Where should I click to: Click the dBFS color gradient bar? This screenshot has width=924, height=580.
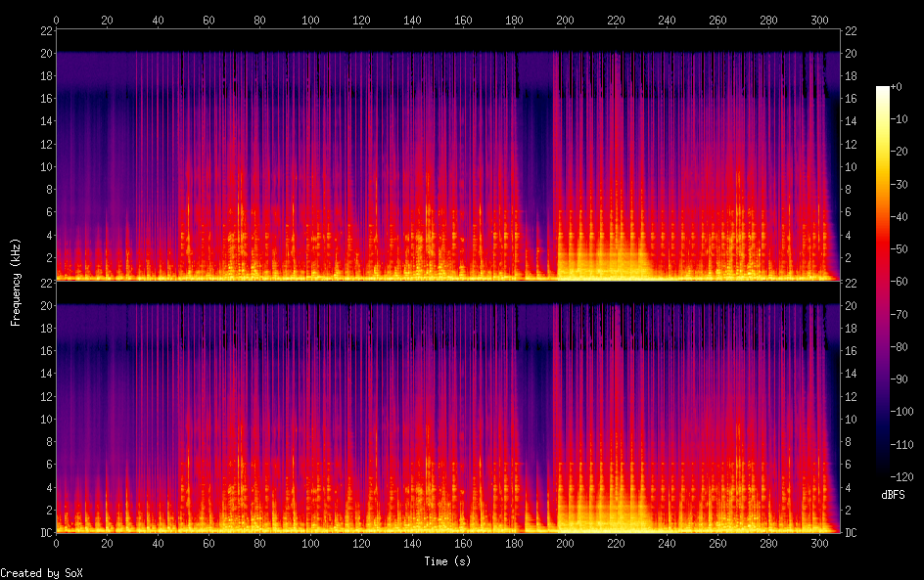(882, 281)
